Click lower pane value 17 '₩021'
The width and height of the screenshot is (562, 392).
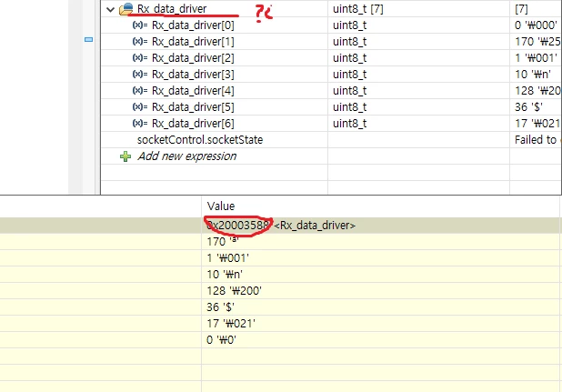tap(231, 324)
